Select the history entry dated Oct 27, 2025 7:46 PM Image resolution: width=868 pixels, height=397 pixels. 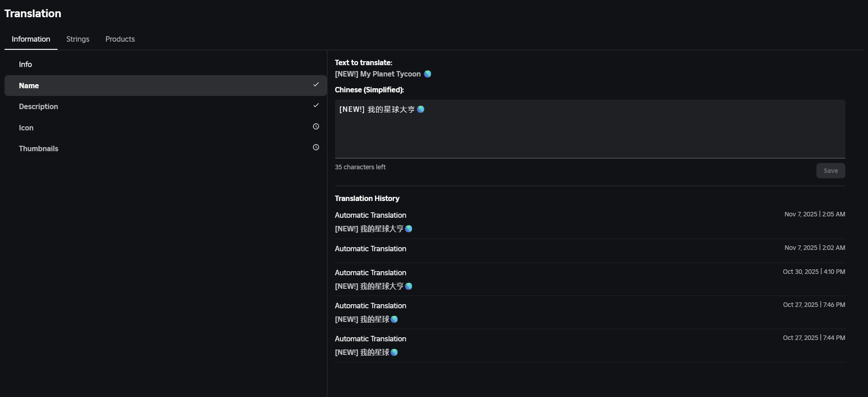pos(590,312)
